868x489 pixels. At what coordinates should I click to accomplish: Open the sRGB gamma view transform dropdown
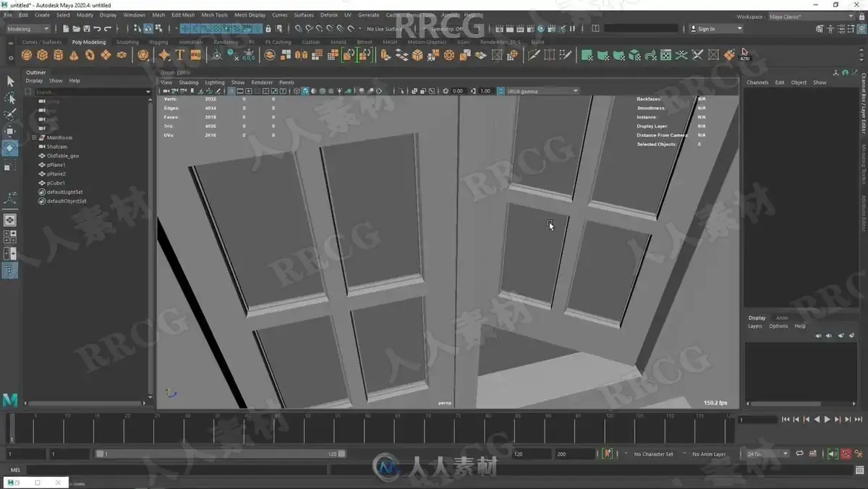click(542, 91)
